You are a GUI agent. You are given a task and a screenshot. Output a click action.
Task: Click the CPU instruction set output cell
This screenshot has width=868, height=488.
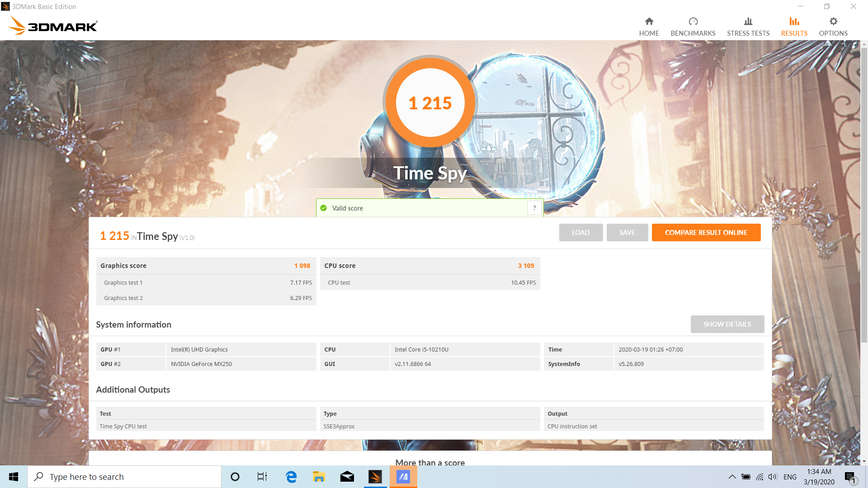point(654,427)
